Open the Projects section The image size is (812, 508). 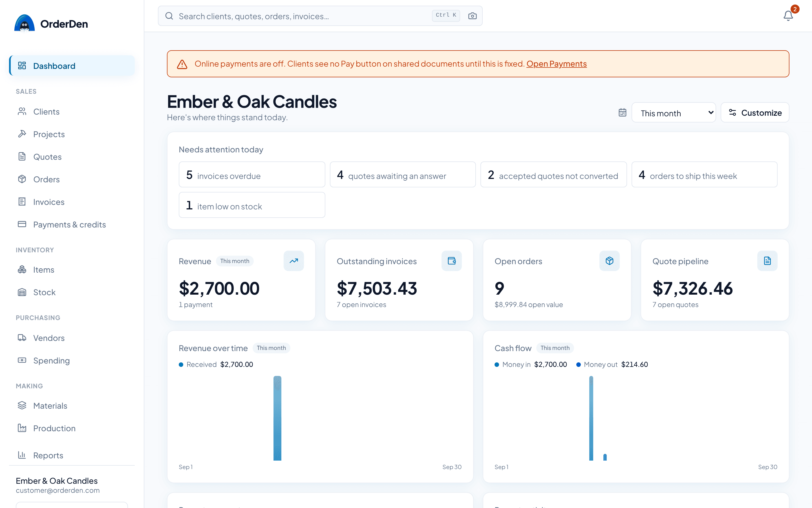[72, 134]
